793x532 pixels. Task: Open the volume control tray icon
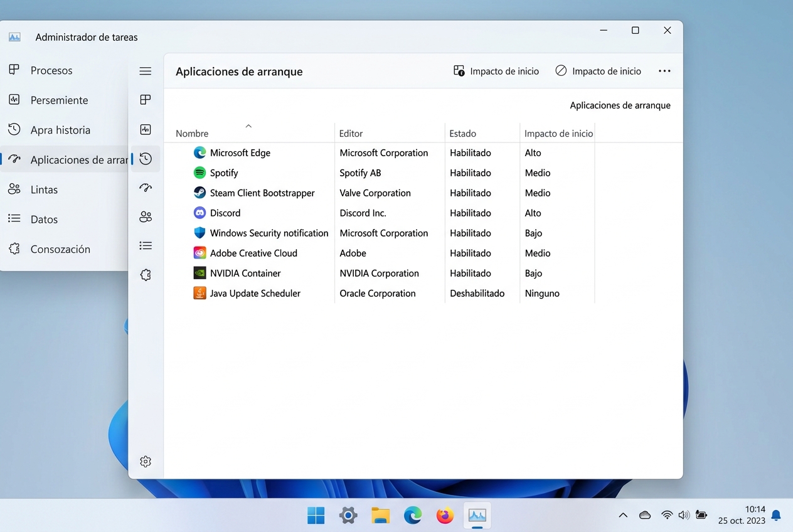click(x=684, y=515)
